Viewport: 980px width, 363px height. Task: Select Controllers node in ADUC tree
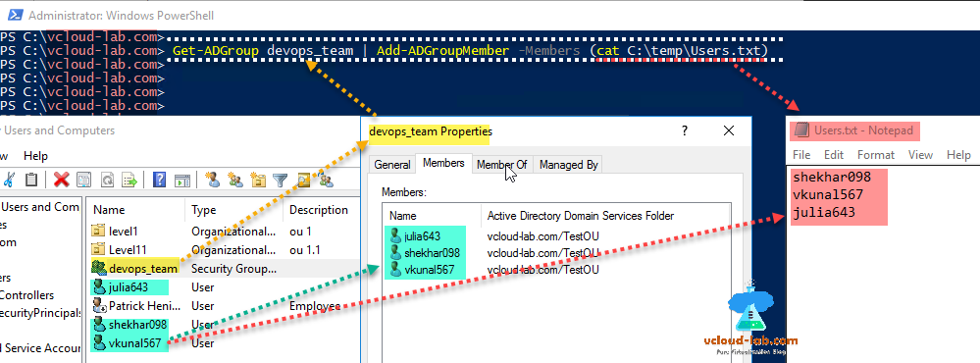26,295
